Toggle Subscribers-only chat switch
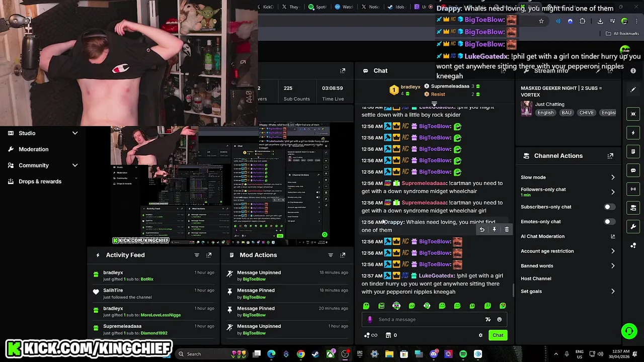Image resolution: width=644 pixels, height=362 pixels. 609,207
